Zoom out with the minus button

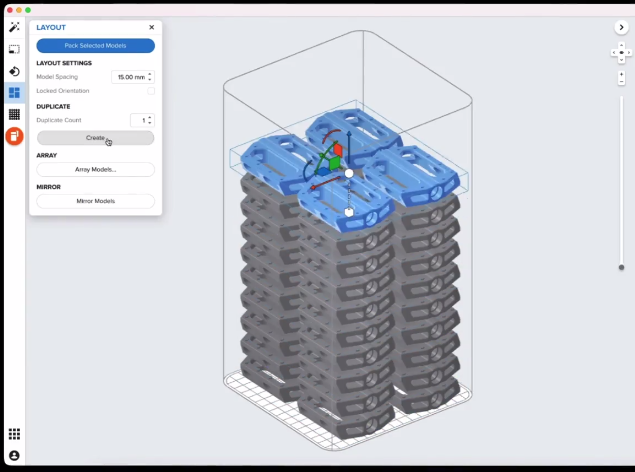(x=622, y=82)
